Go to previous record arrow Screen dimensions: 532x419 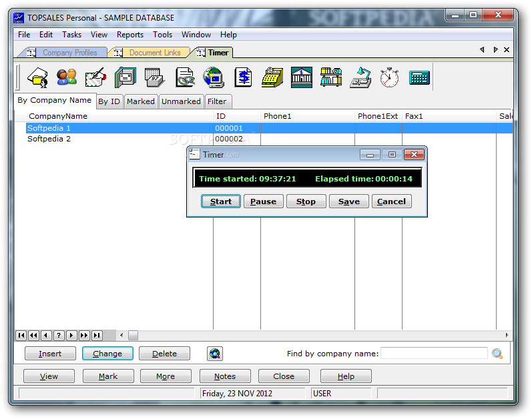(46, 336)
